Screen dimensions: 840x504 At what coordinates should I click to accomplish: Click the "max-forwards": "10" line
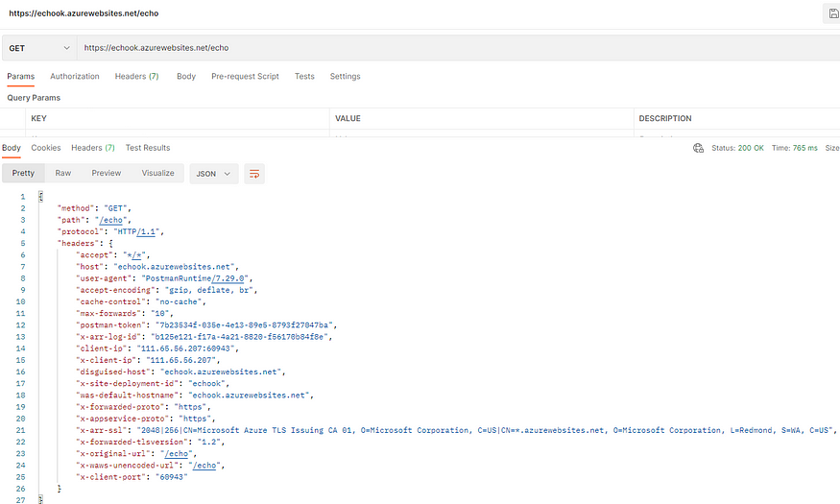click(x=124, y=313)
